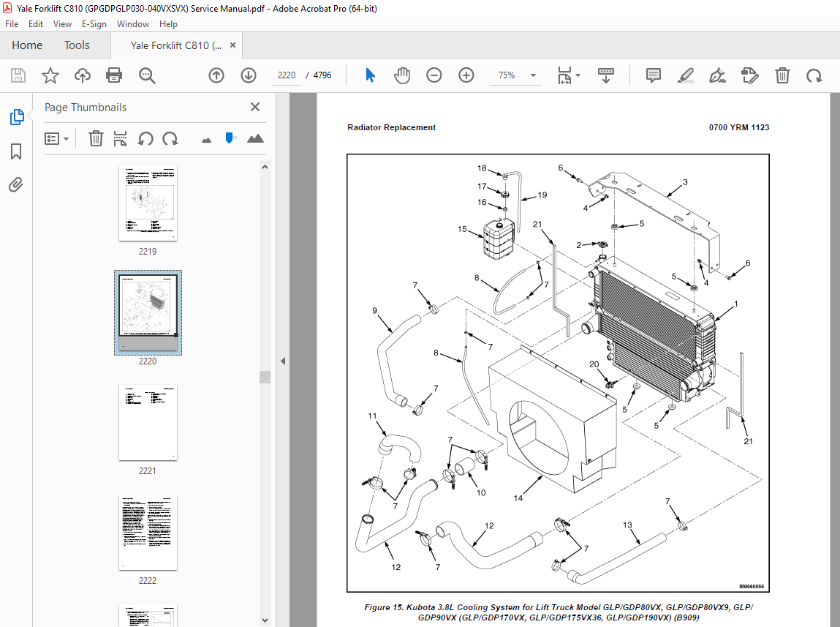The width and height of the screenshot is (840, 627).
Task: Rotate page clockwise in main toolbar
Action: pyautogui.click(x=814, y=75)
